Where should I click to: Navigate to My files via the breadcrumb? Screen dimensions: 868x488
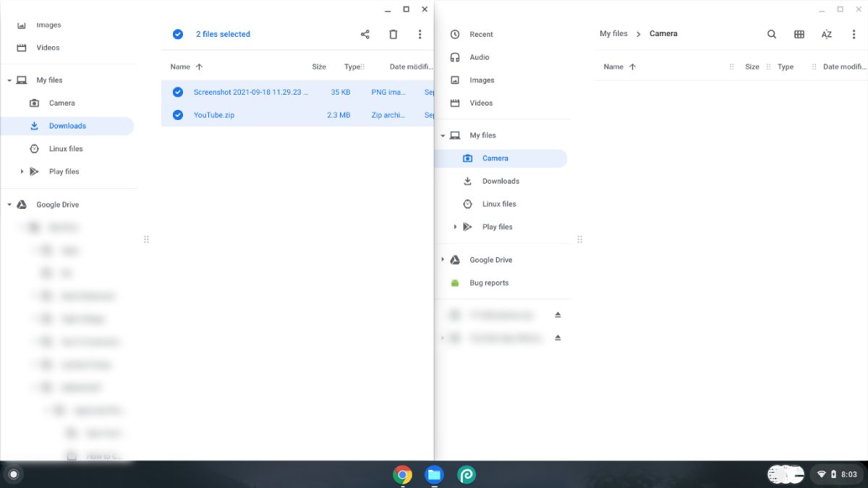[613, 33]
